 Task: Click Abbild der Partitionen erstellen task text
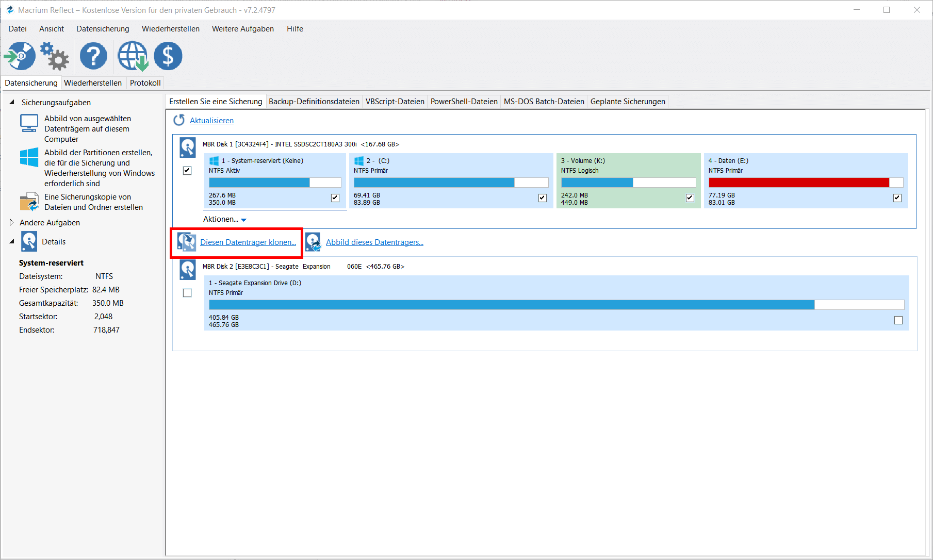(100, 168)
